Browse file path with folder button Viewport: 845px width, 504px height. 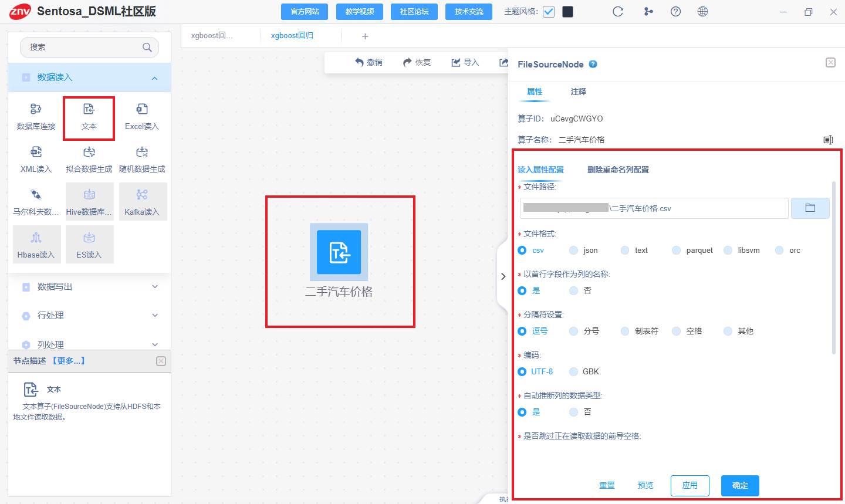coord(810,208)
